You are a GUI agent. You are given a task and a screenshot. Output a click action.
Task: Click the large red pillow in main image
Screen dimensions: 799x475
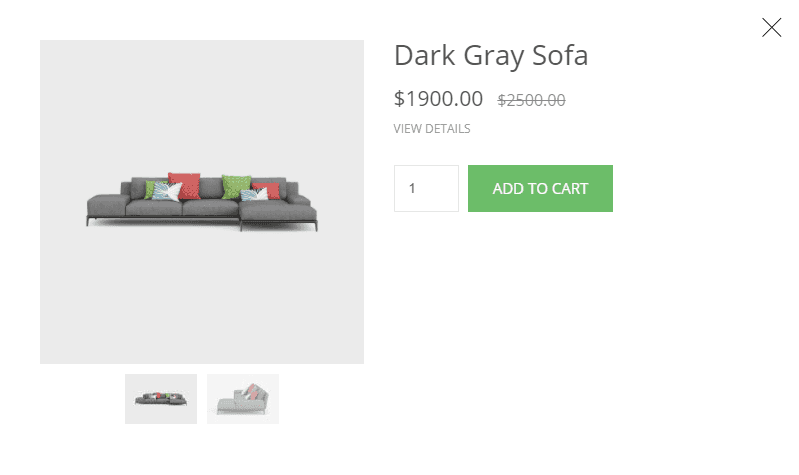(184, 186)
